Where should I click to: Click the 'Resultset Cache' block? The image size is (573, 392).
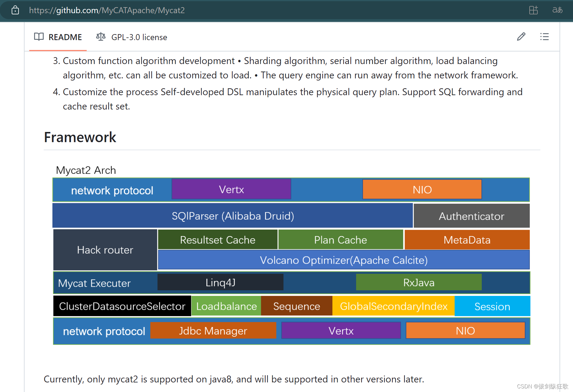[x=218, y=240]
